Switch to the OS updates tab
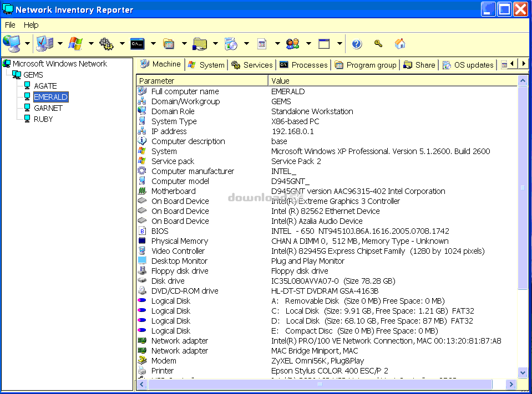 click(x=468, y=65)
